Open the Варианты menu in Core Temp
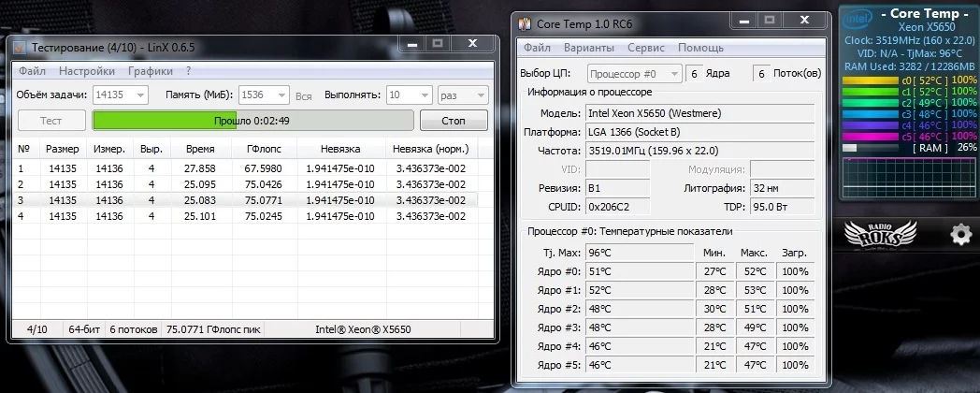Screen dimensions: 980x393 click(x=589, y=48)
